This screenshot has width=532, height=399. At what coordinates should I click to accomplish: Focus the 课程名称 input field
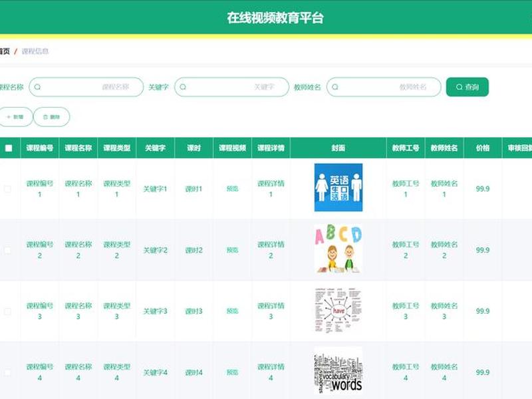[x=86, y=87]
